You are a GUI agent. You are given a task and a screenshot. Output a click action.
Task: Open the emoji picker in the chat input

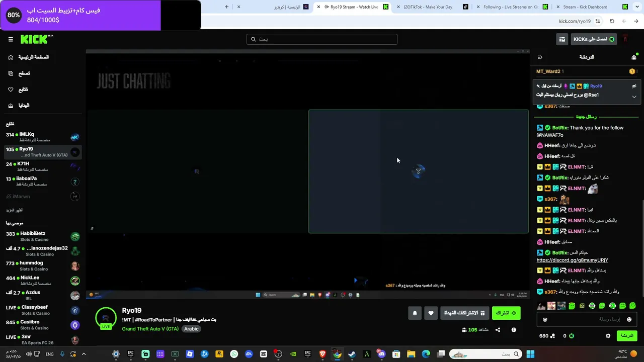(x=629, y=319)
